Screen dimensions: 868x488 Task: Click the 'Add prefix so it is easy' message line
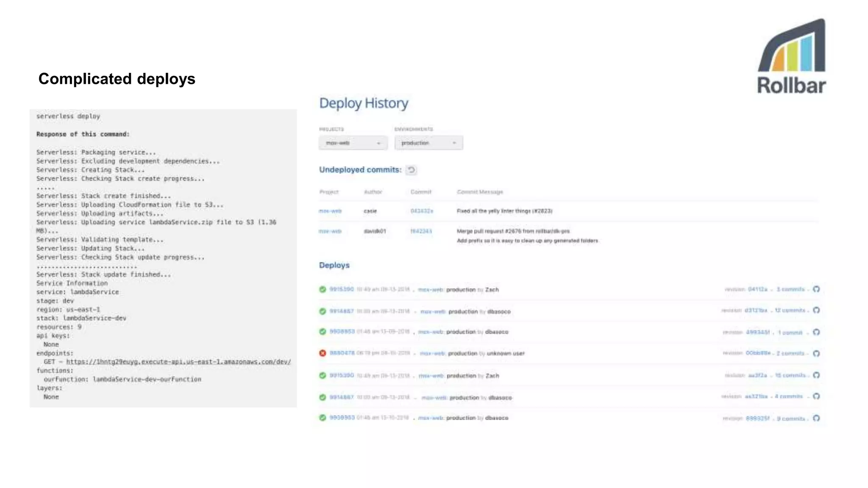pyautogui.click(x=527, y=241)
